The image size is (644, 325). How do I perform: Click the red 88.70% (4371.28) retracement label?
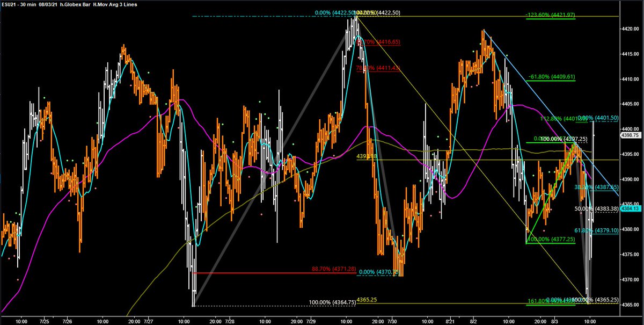click(x=334, y=269)
